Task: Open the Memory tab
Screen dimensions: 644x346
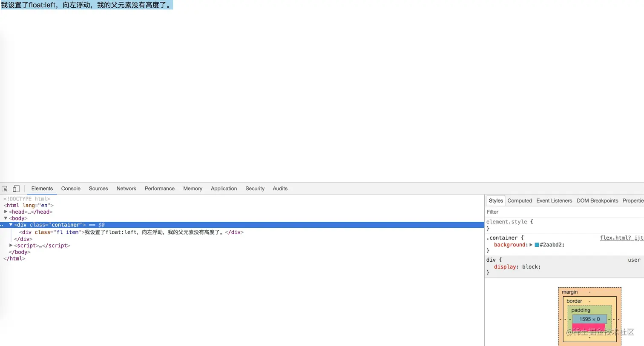Action: point(193,189)
